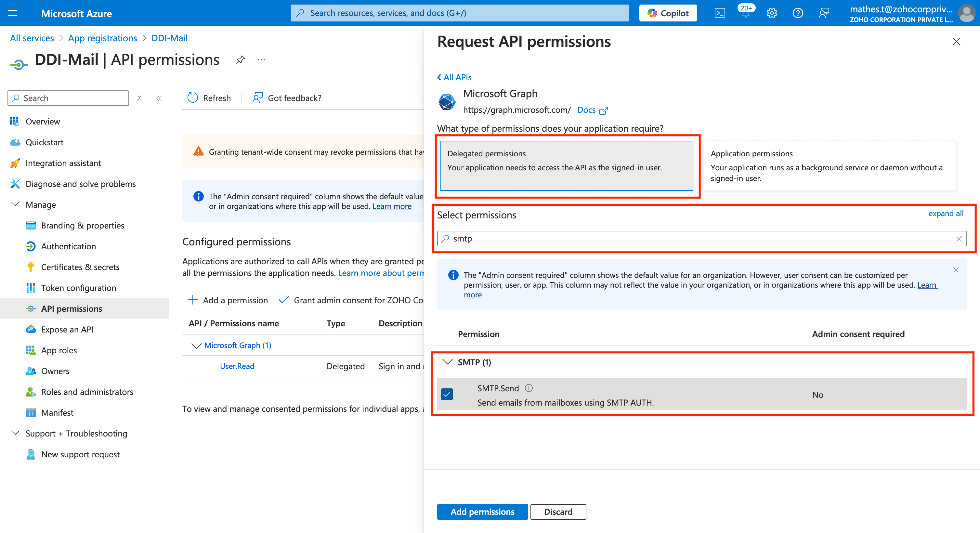Viewport: 980px width, 533px height.
Task: Go to the Authentication menu item
Action: point(69,246)
